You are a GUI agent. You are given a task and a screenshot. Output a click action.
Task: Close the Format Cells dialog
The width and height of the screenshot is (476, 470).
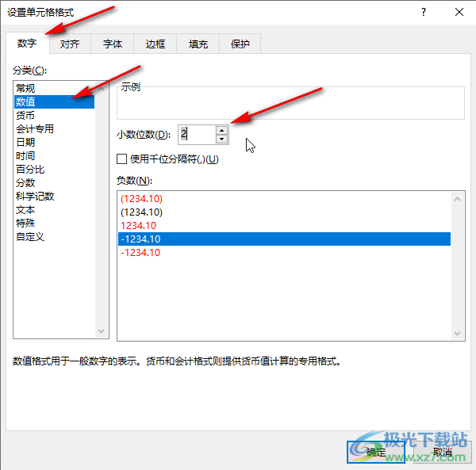(459, 12)
